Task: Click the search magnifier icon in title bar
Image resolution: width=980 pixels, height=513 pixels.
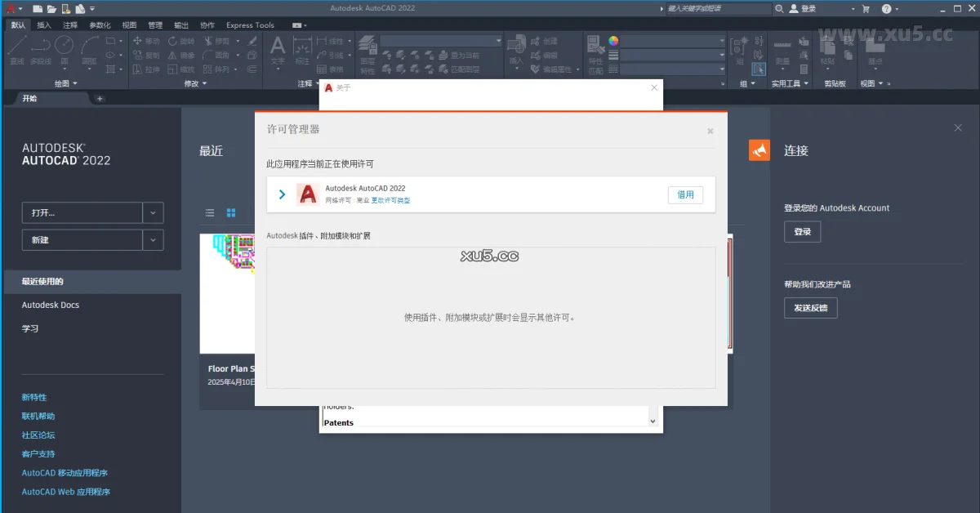Action: pos(779,9)
